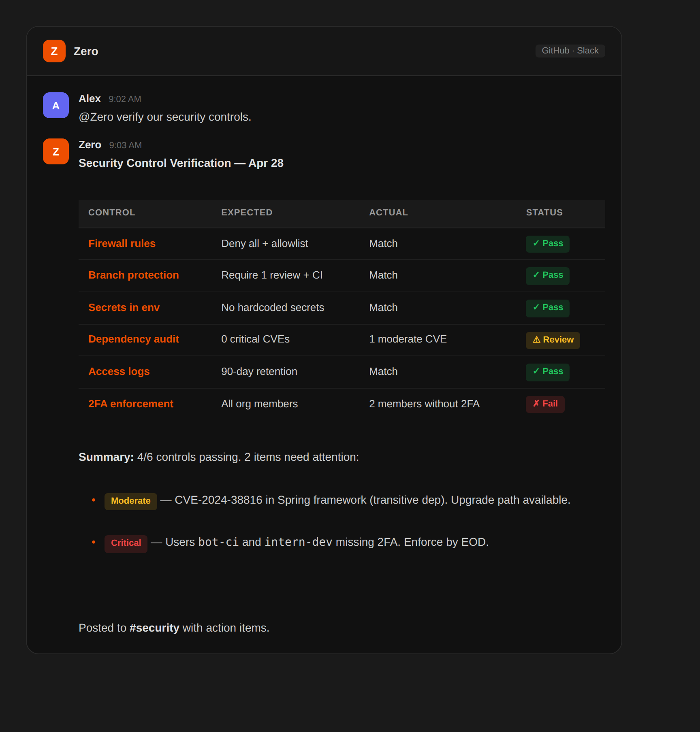Click Pass badge in Branch protection row

coord(548,275)
